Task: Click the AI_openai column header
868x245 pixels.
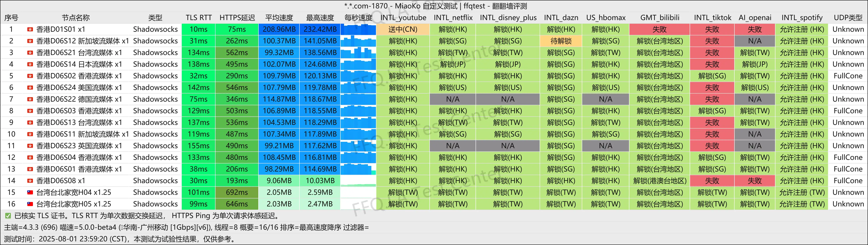Action: 755,18
